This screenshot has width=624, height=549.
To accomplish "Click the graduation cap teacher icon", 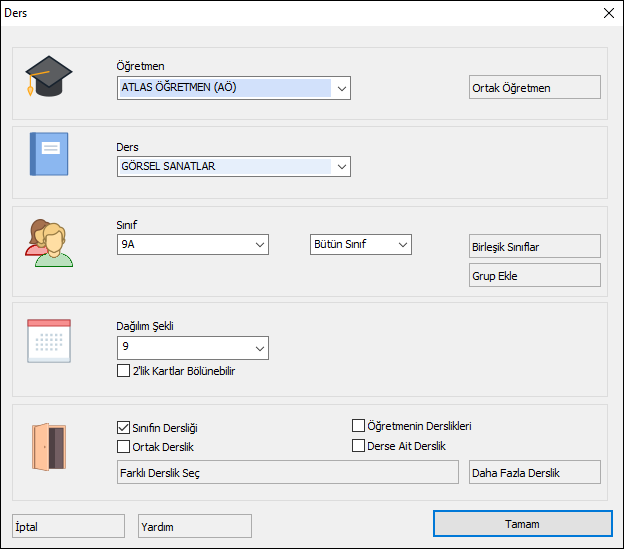I will pos(49,76).
